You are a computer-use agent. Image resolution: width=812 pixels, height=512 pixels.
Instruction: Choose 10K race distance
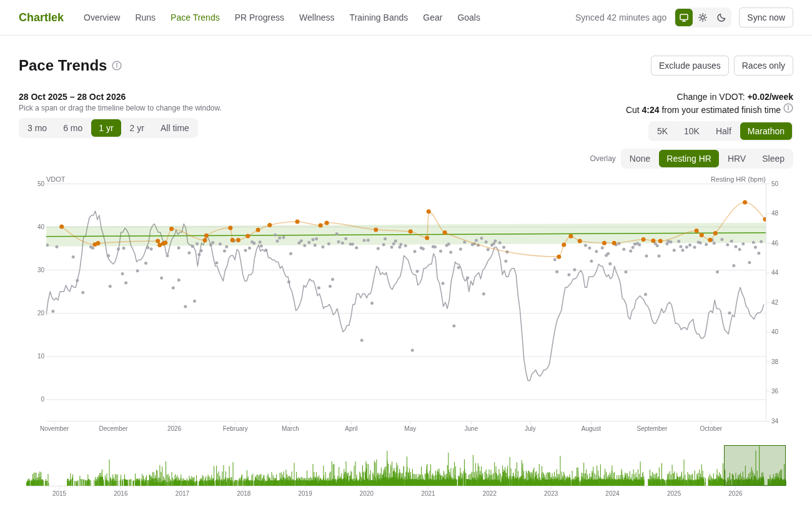click(x=691, y=131)
